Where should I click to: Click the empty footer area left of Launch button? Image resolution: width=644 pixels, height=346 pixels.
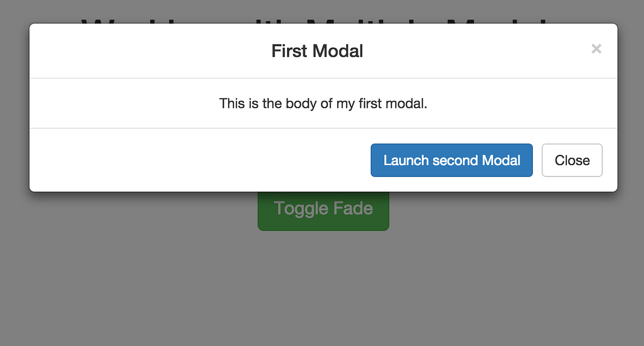click(200, 160)
